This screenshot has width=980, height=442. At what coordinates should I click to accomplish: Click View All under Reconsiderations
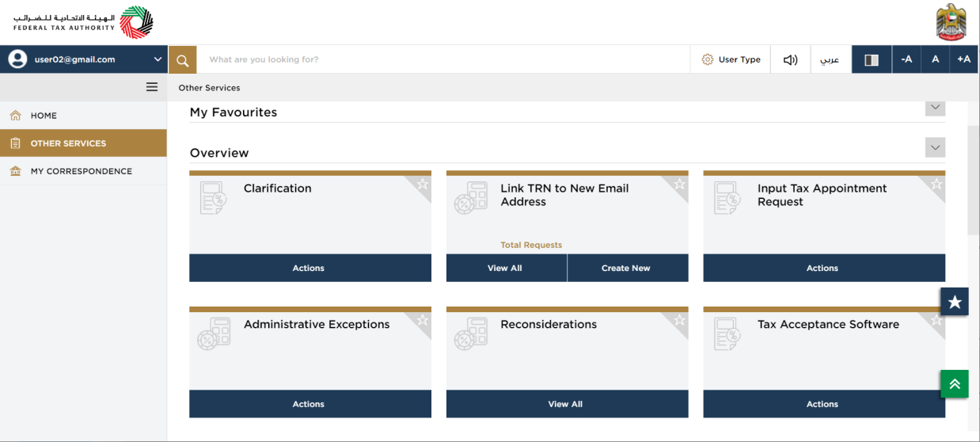[x=565, y=404]
